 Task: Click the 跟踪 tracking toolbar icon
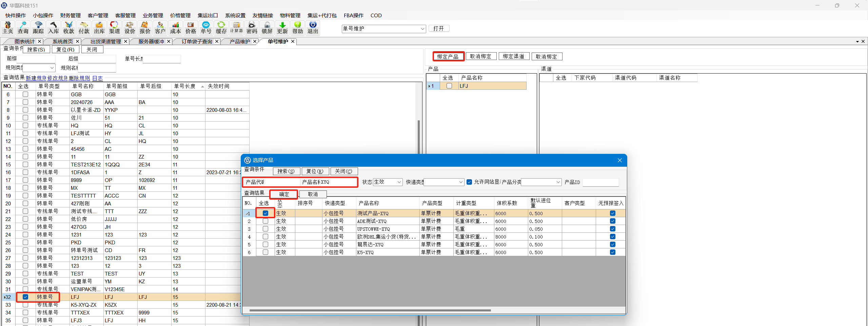pos(38,28)
